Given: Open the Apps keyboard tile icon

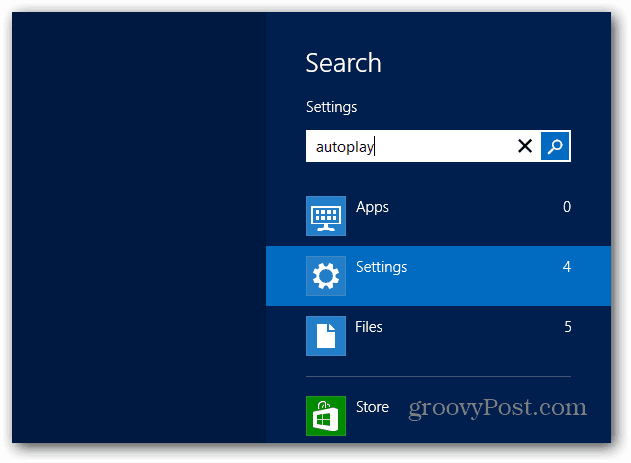Looking at the screenshot, I should [326, 216].
